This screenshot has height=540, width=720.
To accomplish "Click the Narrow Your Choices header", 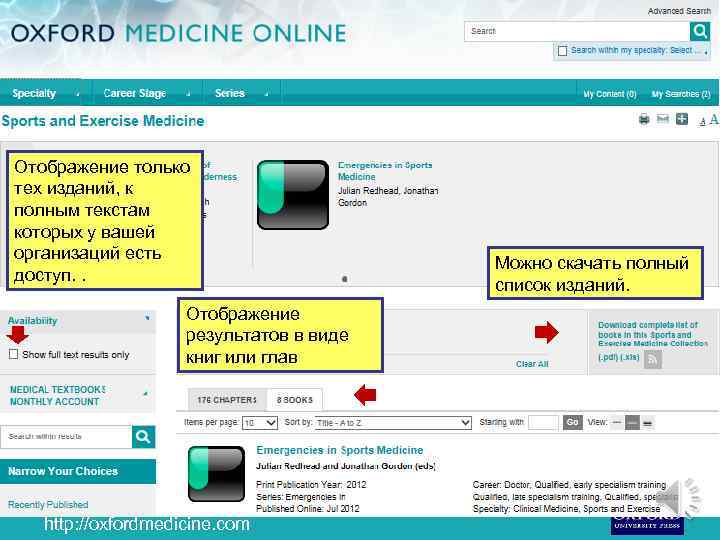I will (x=78, y=471).
